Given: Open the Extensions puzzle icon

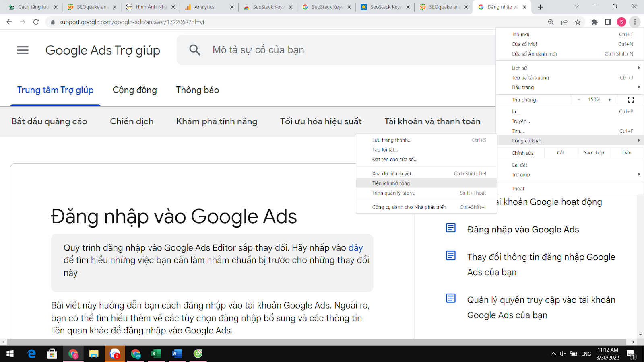Looking at the screenshot, I should click(594, 22).
